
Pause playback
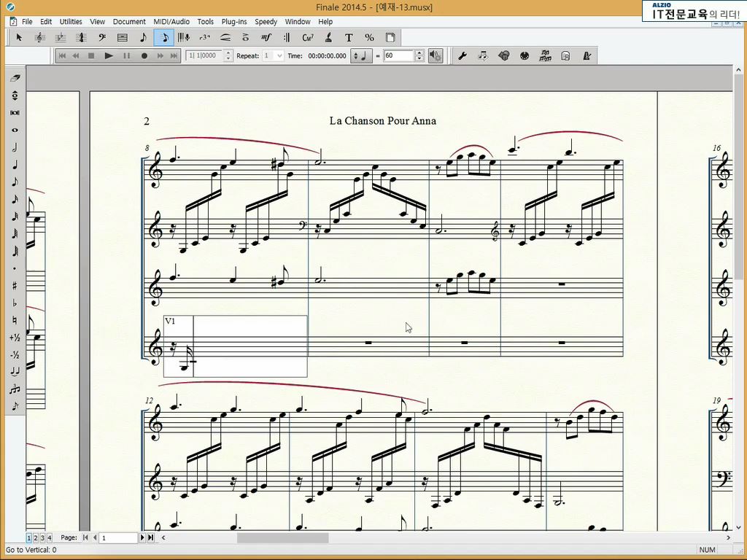click(x=127, y=55)
